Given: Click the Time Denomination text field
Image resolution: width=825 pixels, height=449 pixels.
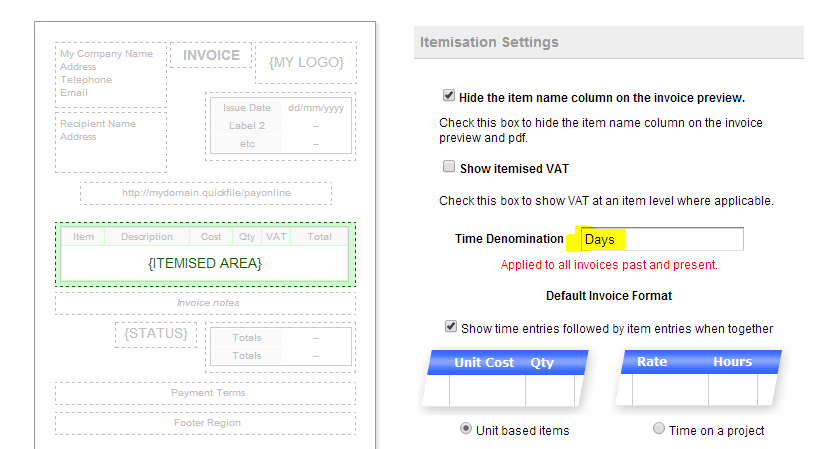Looking at the screenshot, I should click(x=662, y=240).
